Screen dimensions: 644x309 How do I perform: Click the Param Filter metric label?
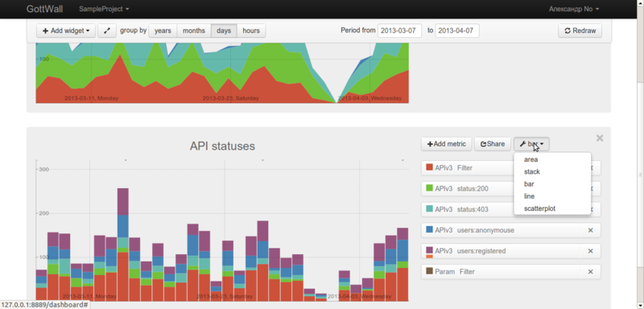coord(455,272)
